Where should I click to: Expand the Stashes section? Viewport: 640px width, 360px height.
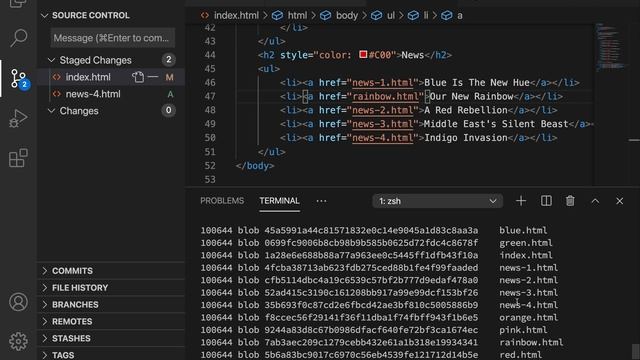111,338
